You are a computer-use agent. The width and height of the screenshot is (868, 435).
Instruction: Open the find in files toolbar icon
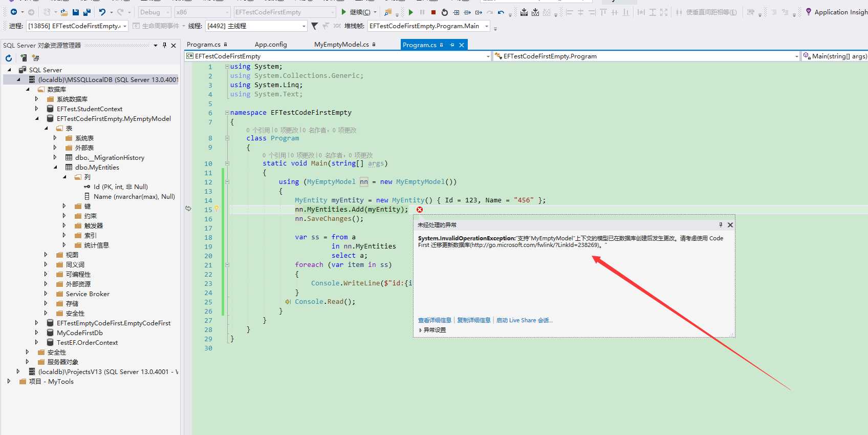click(x=388, y=12)
